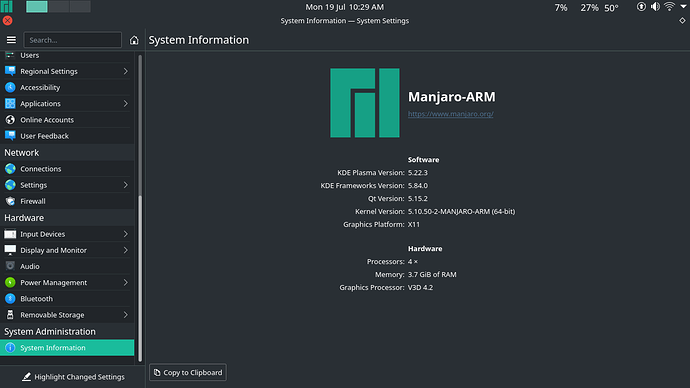Expand Regional Settings chevron

point(125,71)
